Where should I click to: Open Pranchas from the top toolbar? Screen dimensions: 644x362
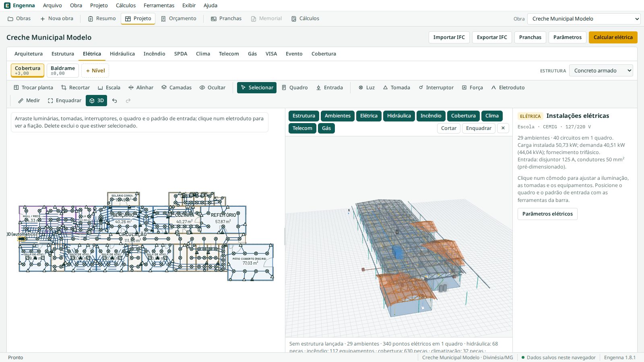click(226, 19)
